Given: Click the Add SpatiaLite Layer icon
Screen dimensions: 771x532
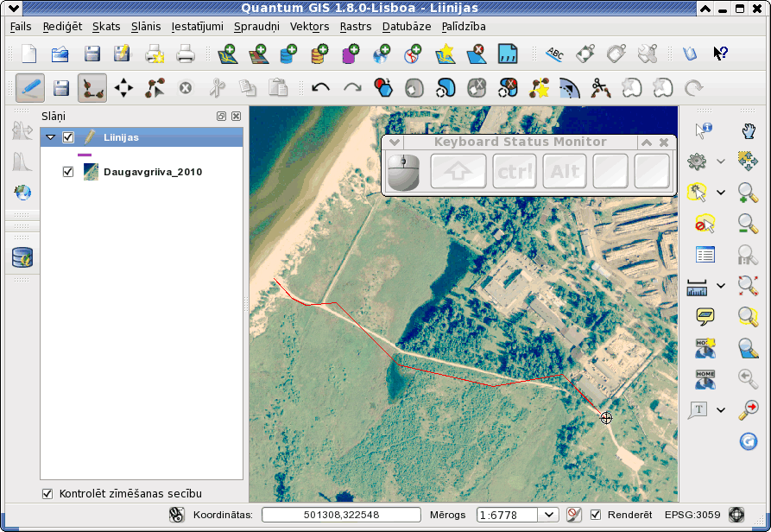Looking at the screenshot, I should 320,54.
